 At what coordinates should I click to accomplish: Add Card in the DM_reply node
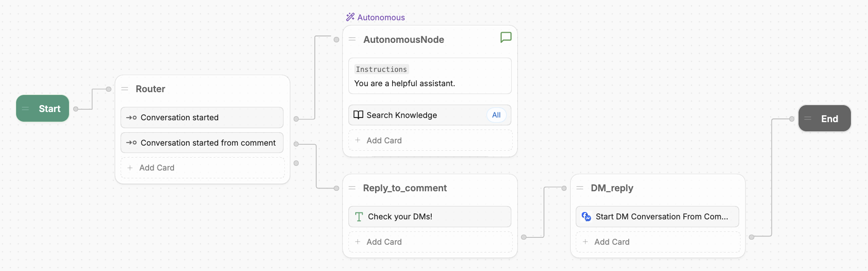658,242
